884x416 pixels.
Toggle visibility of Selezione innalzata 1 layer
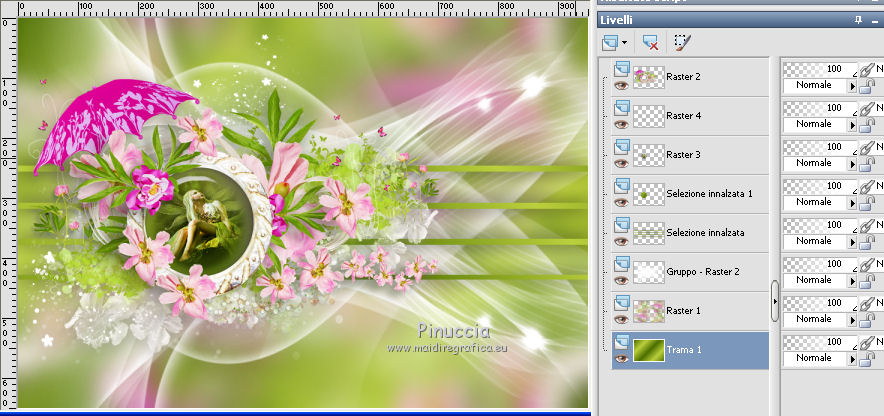(621, 202)
